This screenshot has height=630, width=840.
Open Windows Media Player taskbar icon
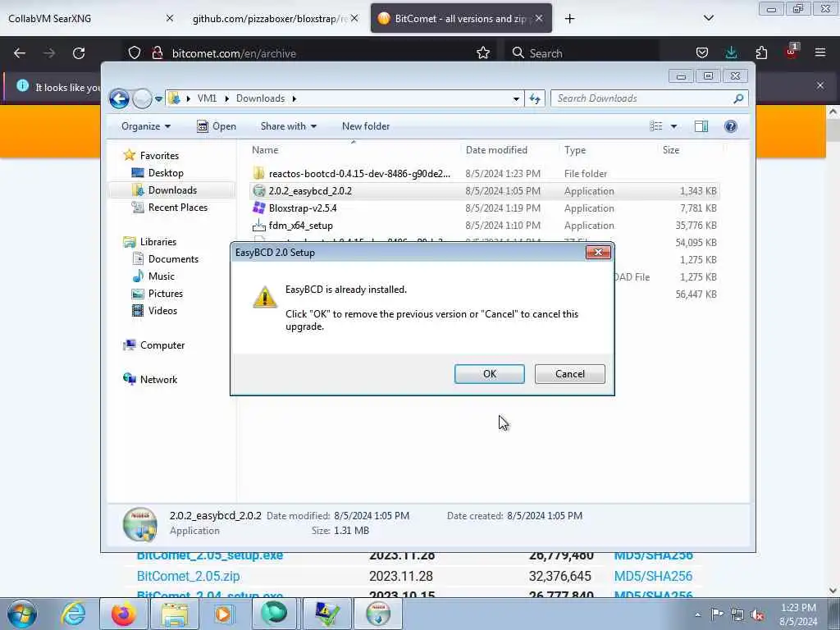(x=223, y=614)
